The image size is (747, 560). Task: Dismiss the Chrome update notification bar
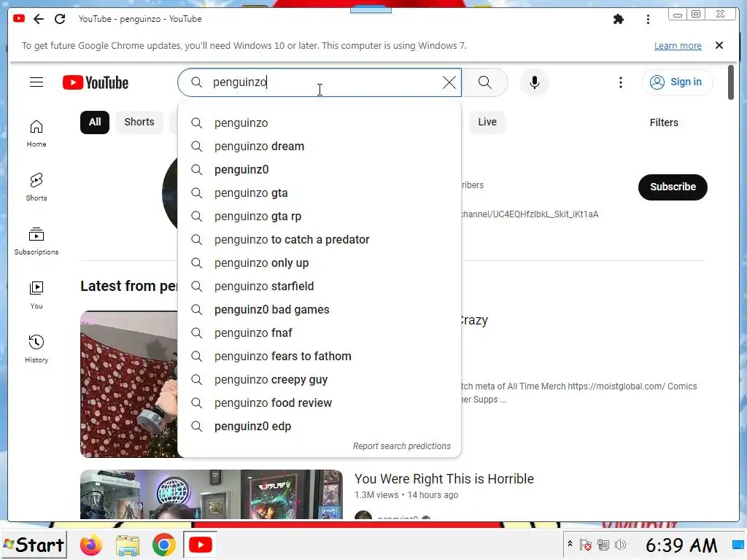point(719,45)
